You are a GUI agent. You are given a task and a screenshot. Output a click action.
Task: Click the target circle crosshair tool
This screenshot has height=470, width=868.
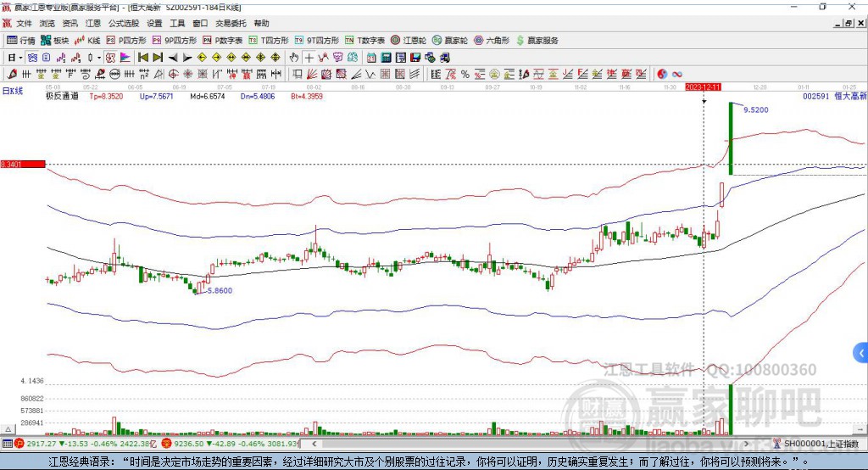tap(173, 75)
